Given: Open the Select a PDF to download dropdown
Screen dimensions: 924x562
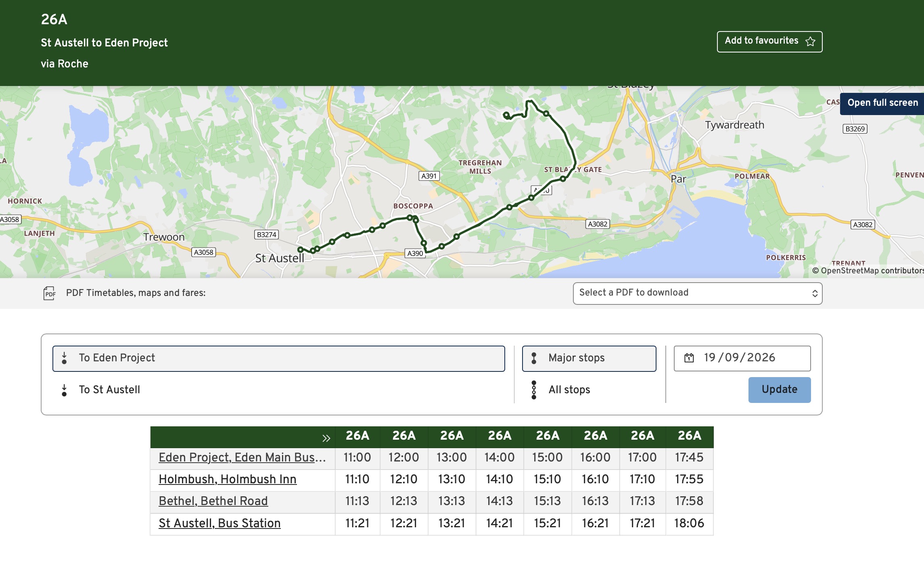Looking at the screenshot, I should point(697,293).
